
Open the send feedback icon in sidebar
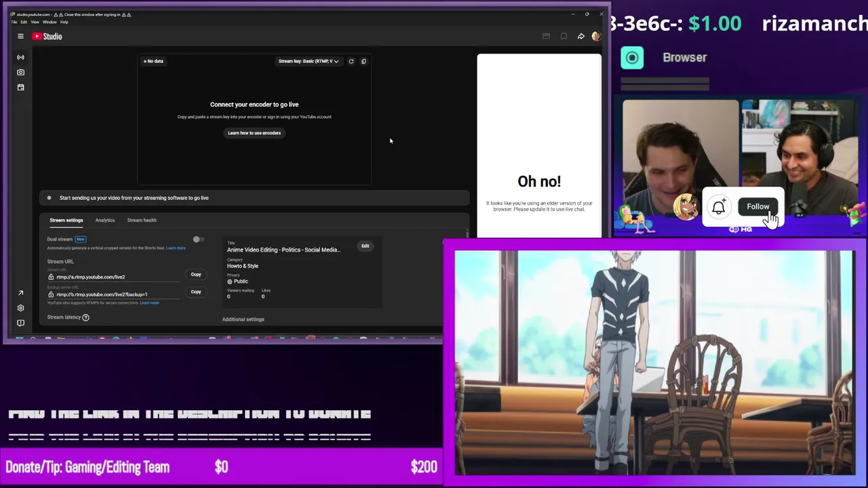20,323
